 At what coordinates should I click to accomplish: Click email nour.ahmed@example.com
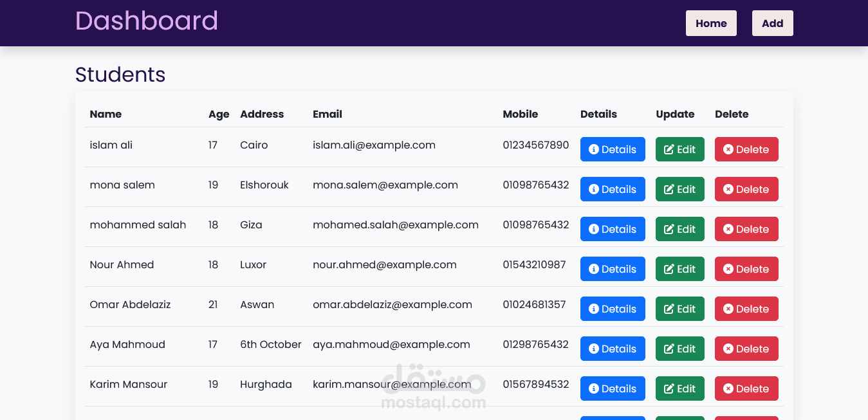point(385,265)
